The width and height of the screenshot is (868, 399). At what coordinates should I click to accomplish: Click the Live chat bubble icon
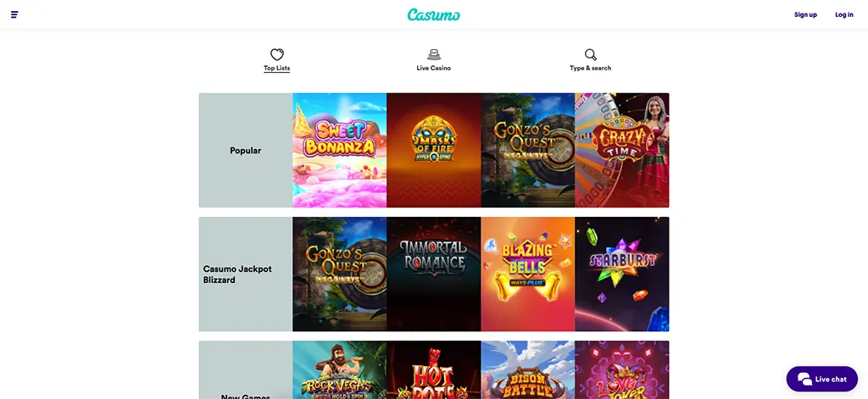[x=804, y=379]
